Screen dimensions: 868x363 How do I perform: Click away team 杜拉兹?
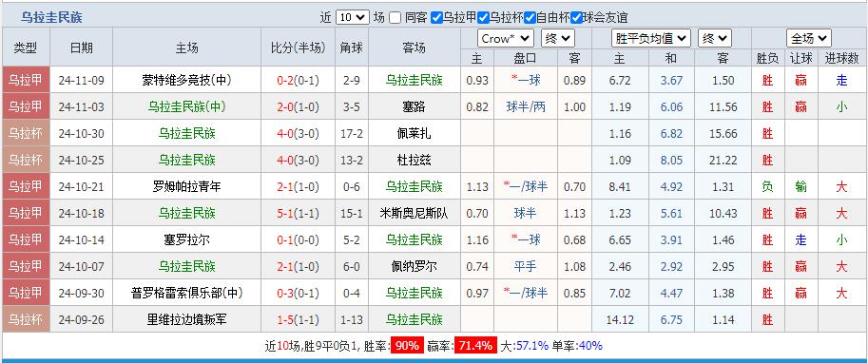[415, 160]
